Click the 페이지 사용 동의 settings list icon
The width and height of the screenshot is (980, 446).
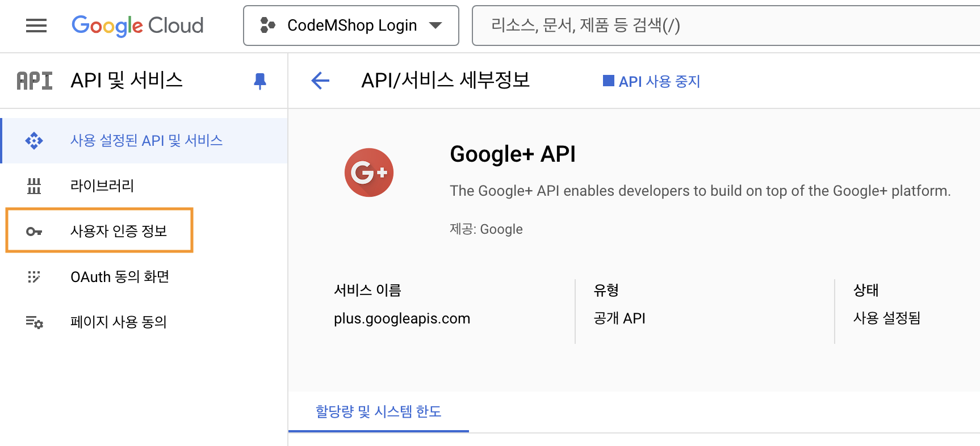click(34, 322)
